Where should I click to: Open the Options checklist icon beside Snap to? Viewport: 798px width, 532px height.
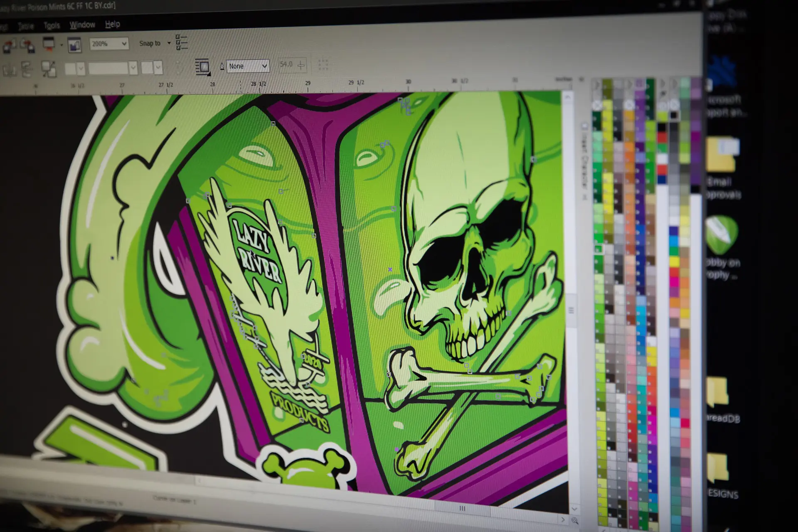[x=182, y=42]
